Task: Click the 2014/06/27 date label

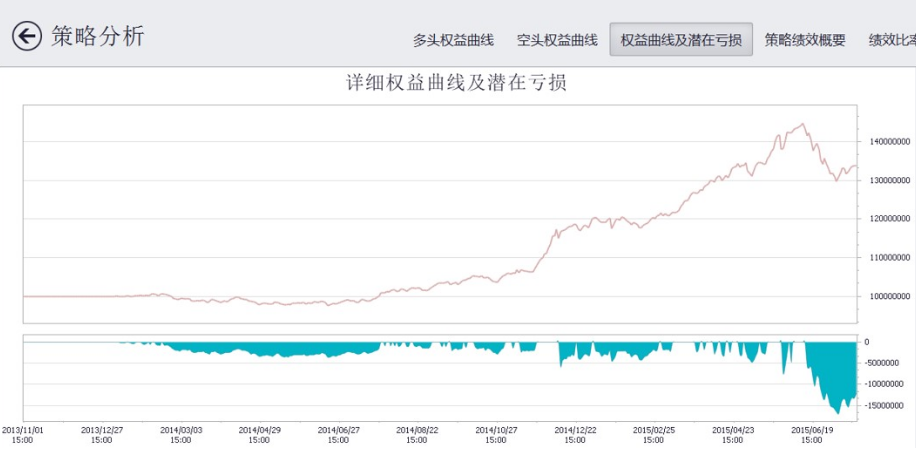Action: point(338,434)
